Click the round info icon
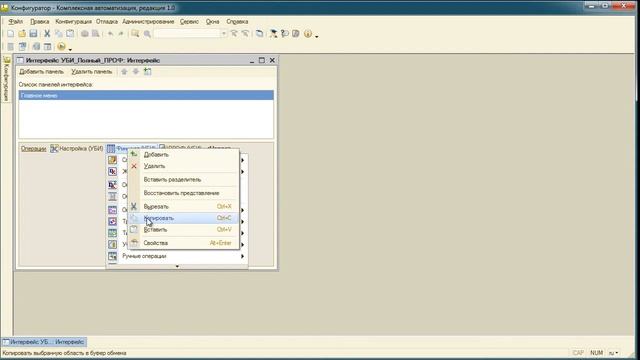The width and height of the screenshot is (640, 360). pos(308,34)
